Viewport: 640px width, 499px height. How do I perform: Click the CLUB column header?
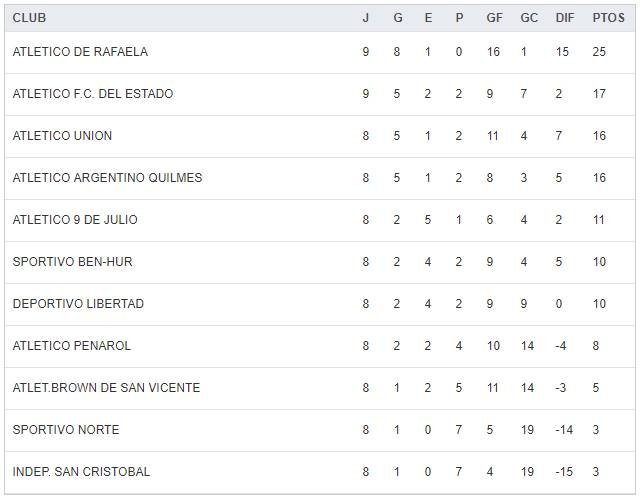point(29,18)
